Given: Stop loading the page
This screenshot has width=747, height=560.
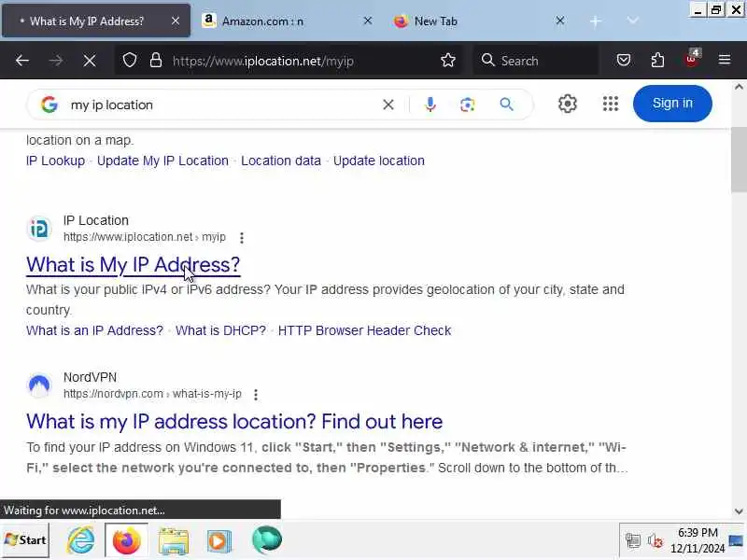Looking at the screenshot, I should (x=89, y=61).
